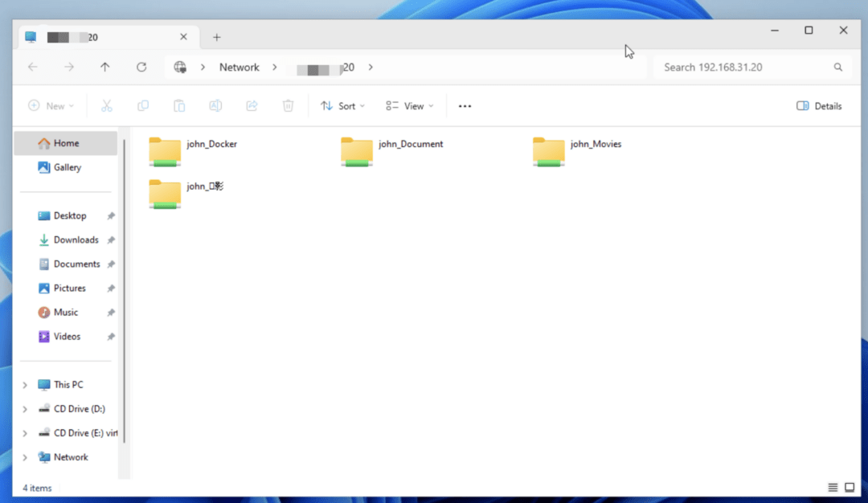868x503 pixels.
Task: Click the search magnifier icon
Action: (838, 67)
